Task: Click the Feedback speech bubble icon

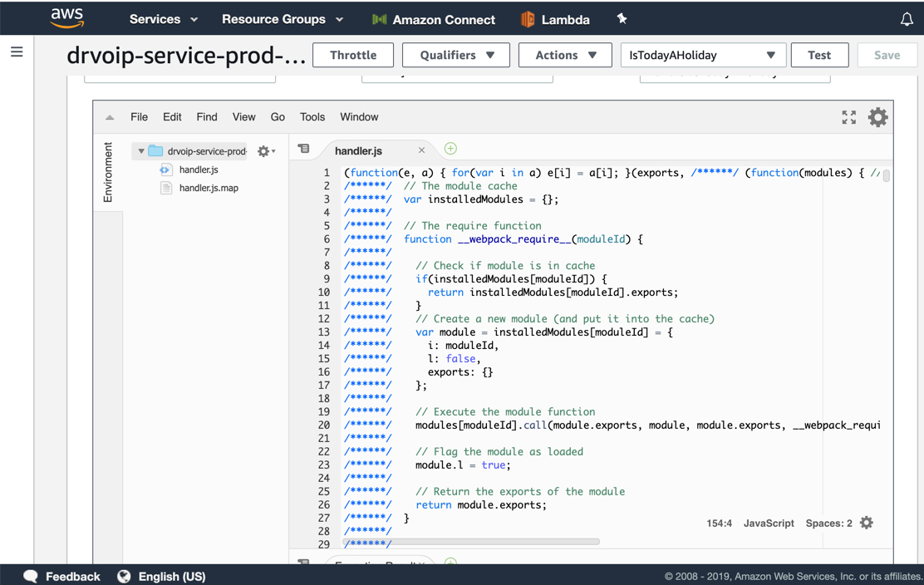Action: click(31, 576)
